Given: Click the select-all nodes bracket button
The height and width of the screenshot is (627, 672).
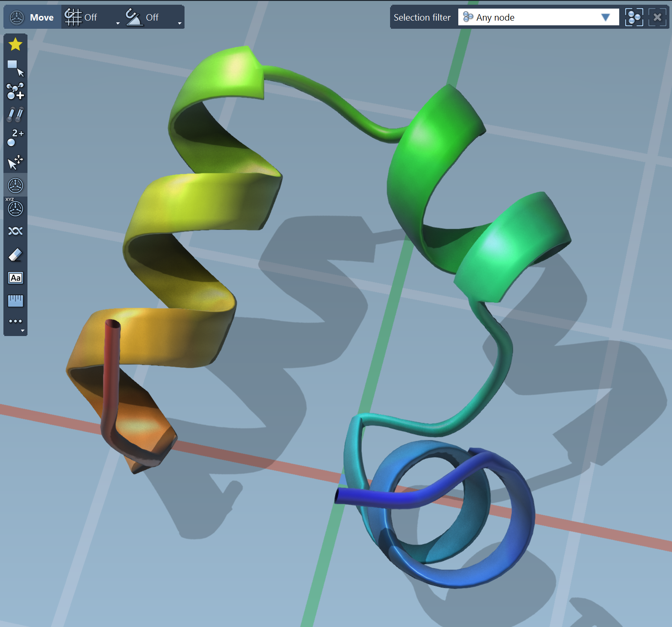Looking at the screenshot, I should click(x=634, y=17).
